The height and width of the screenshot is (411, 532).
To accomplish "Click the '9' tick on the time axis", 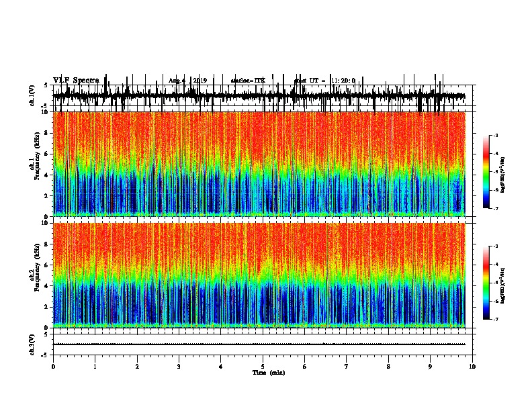I will pos(430,367).
